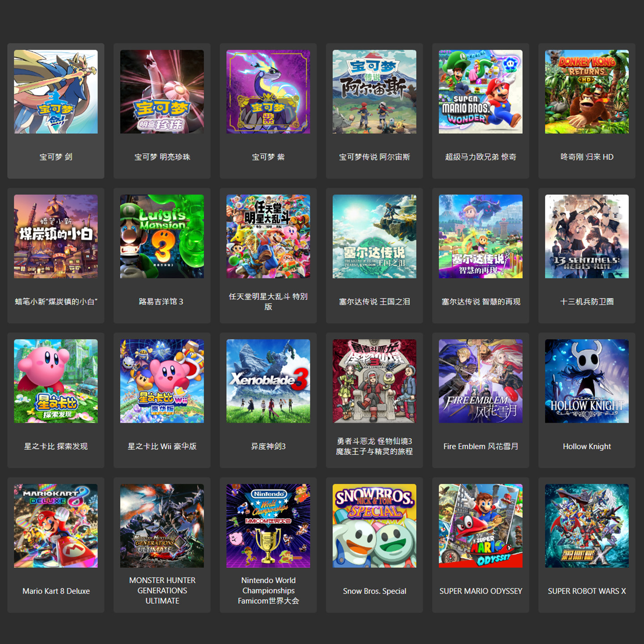Click the title "塞尔达传说 智慧的再现"
Viewport: 644px width, 644px height.
click(481, 302)
